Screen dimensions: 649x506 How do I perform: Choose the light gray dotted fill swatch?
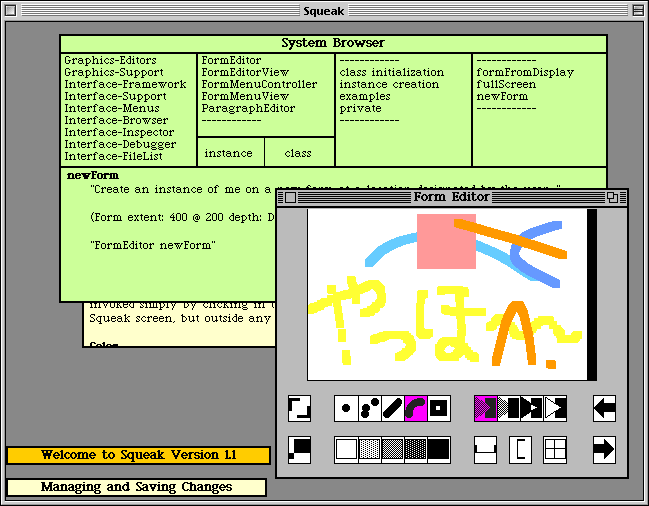[370, 450]
